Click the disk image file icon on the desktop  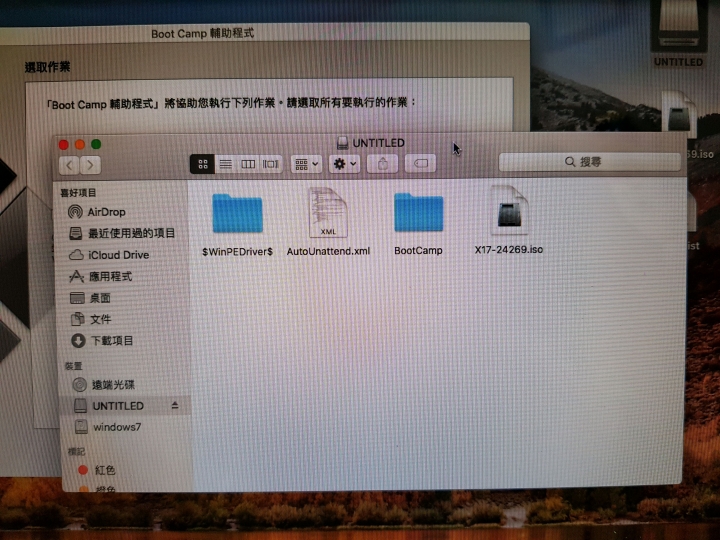tap(680, 114)
